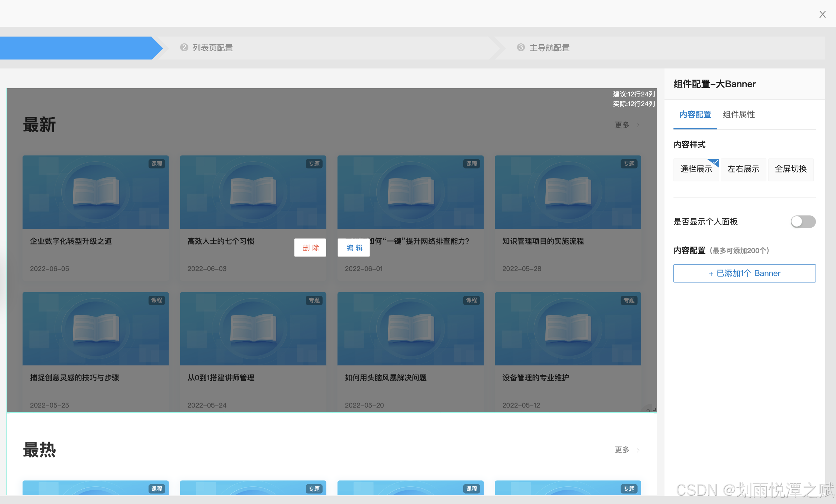Click the step 2 number icon
Screen dimensions: 836x504
click(184, 48)
